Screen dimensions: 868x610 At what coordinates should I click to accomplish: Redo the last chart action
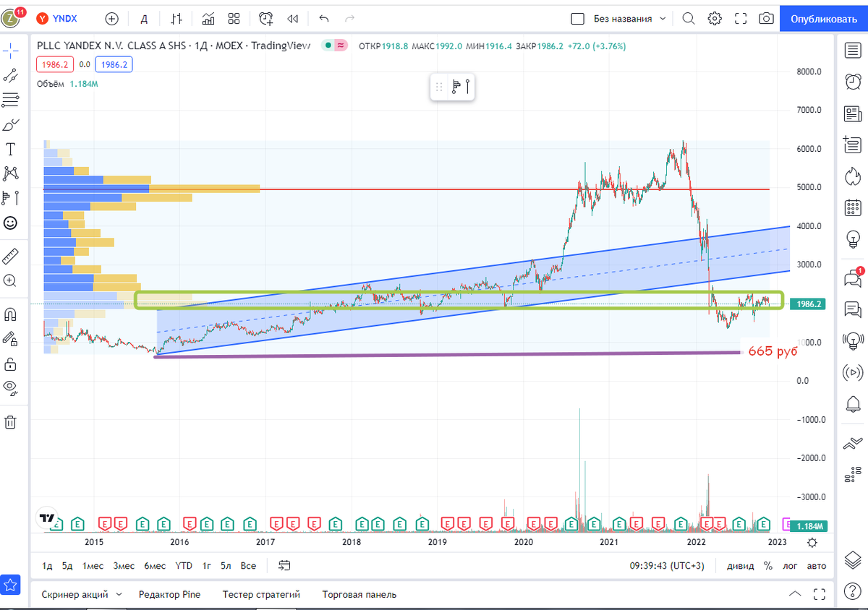[x=350, y=18]
